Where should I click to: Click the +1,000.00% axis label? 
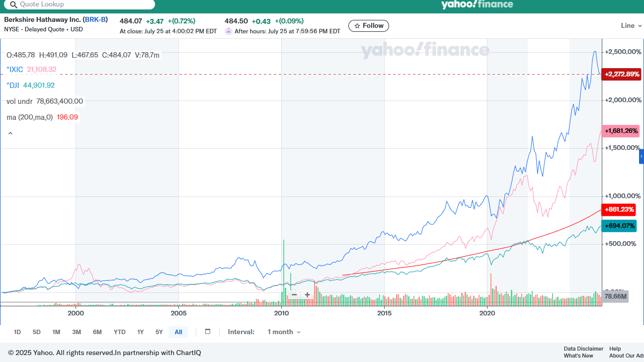coord(623,196)
